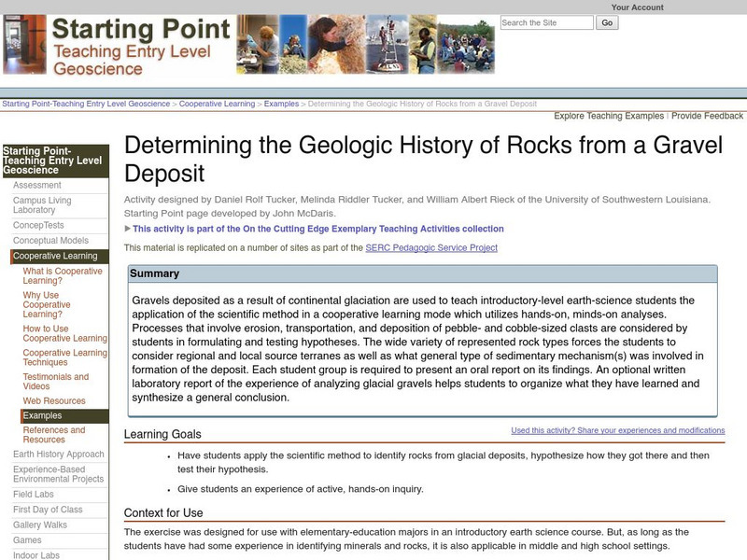Open the Testimonials and Videos sidebar item
Screen dimensions: 747x560
click(56, 382)
